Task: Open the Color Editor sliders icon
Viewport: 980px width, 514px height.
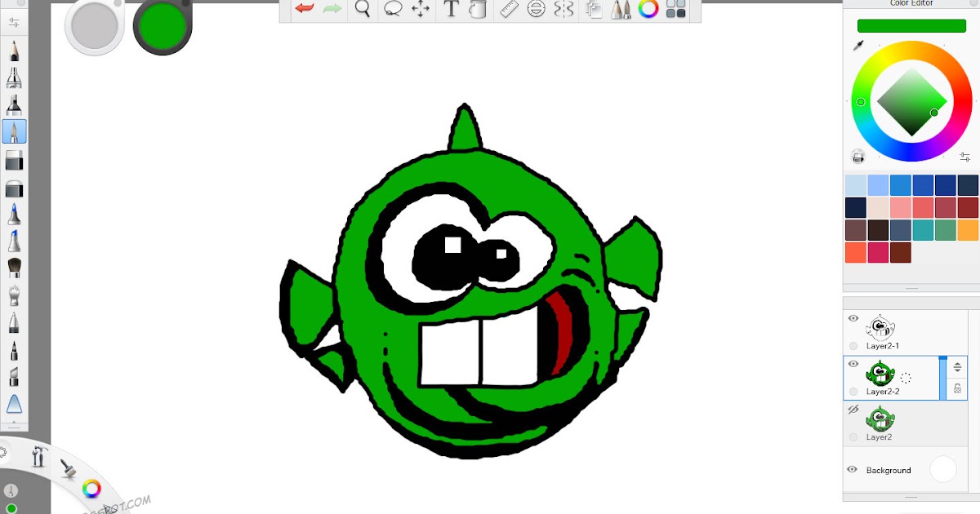Action: [x=965, y=157]
